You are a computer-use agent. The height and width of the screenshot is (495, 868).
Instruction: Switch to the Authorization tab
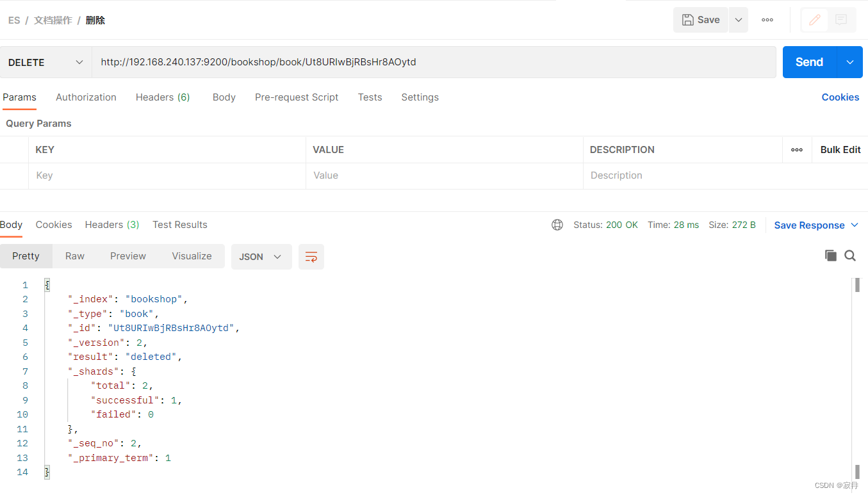(86, 97)
